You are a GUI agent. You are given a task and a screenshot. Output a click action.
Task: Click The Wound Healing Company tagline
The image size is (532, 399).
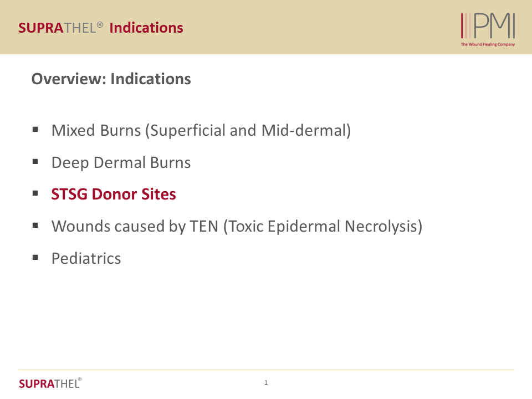coord(488,44)
